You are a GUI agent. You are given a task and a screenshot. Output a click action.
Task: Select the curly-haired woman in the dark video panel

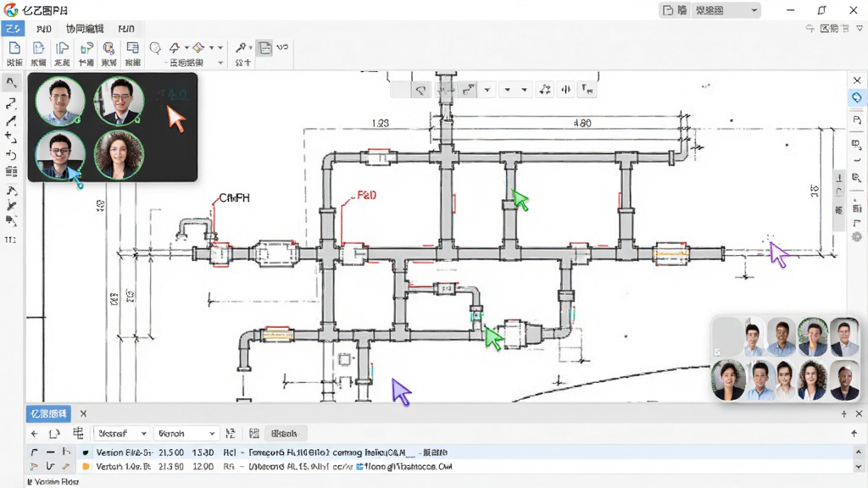pyautogui.click(x=119, y=154)
